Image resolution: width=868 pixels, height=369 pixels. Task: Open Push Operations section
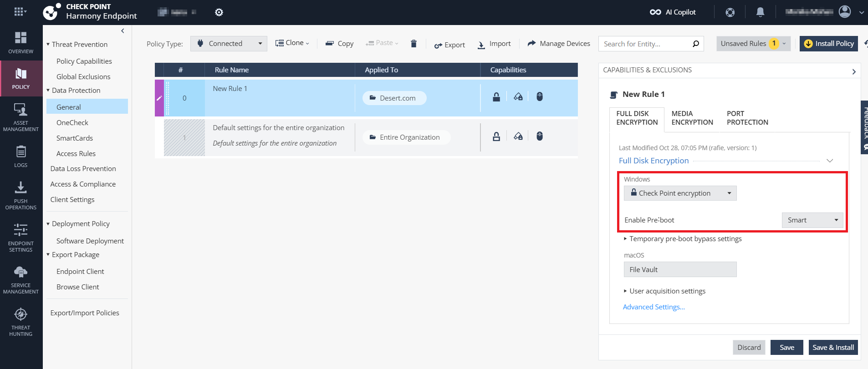[21, 196]
